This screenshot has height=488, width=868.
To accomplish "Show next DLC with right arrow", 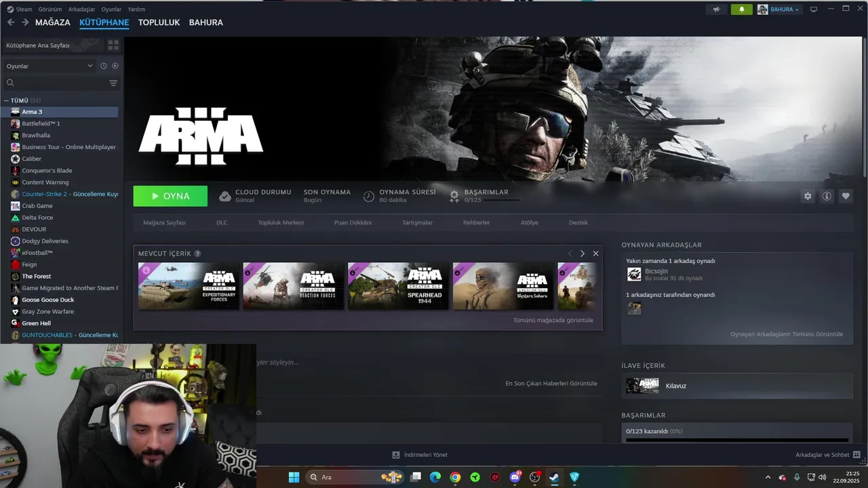I will [x=582, y=253].
